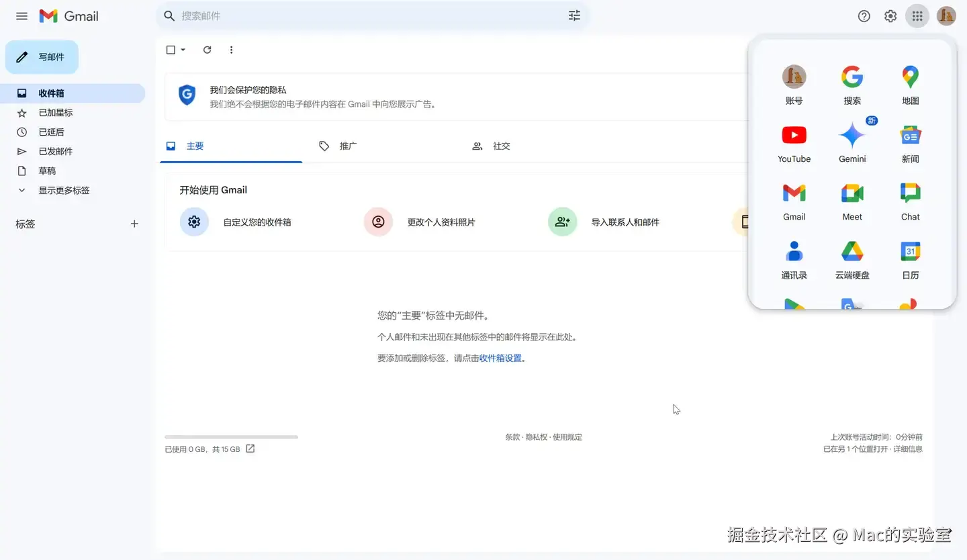
Task: Open 账号 in the apps panel
Action: point(794,86)
